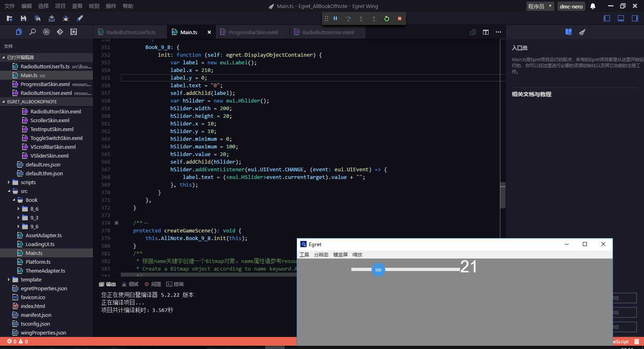This screenshot has width=644, height=349.
Task: Open egretProperties.json in the file tree
Action: coord(44,289)
